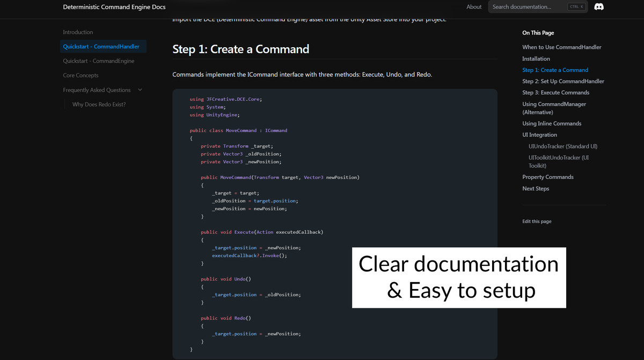Click the 'Commands implement the ICommand interface' sentence
Screen dimensions: 644x360
point(302,75)
